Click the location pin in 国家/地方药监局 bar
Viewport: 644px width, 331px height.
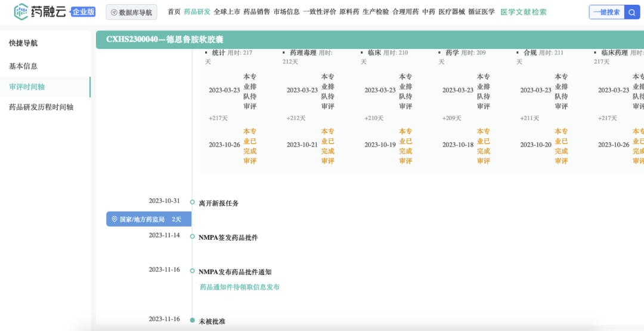pos(114,219)
